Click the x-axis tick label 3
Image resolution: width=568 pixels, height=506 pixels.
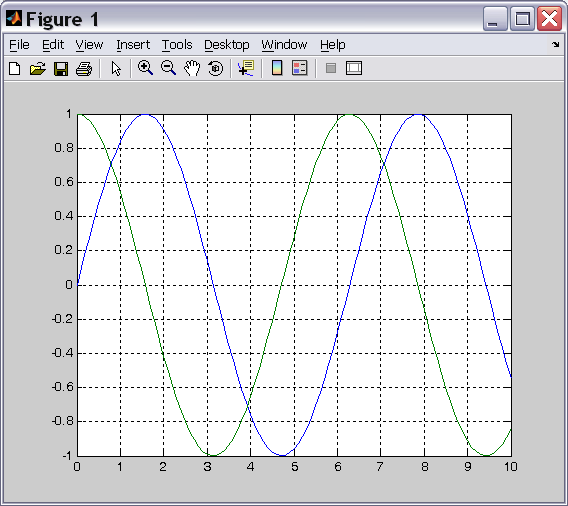tap(207, 467)
